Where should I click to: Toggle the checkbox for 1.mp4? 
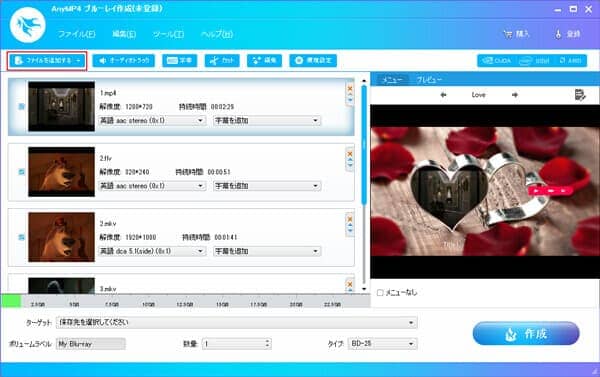[22, 106]
